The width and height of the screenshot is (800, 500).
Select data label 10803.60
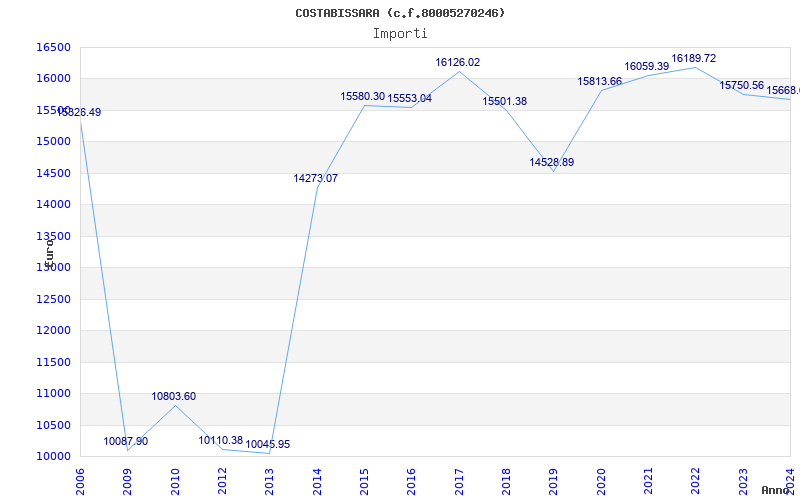[173, 396]
